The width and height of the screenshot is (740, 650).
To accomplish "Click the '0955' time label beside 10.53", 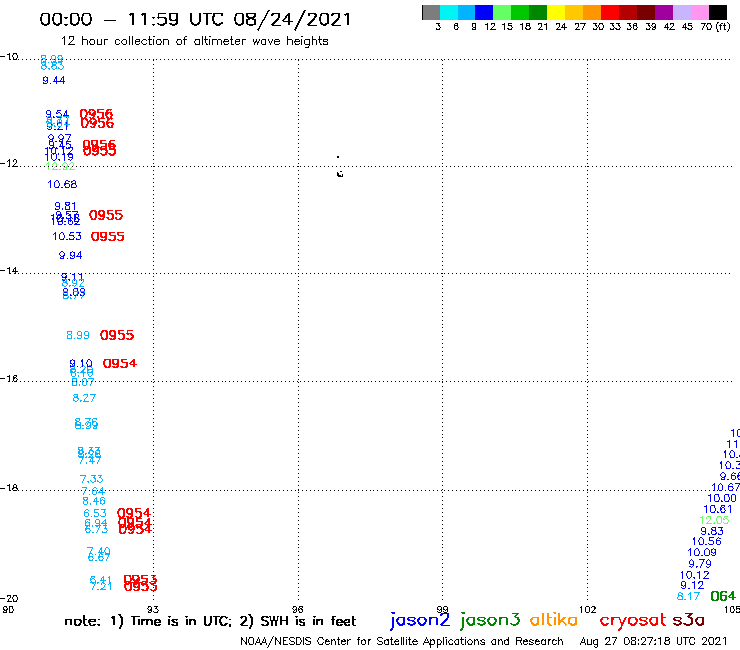I will click(108, 236).
